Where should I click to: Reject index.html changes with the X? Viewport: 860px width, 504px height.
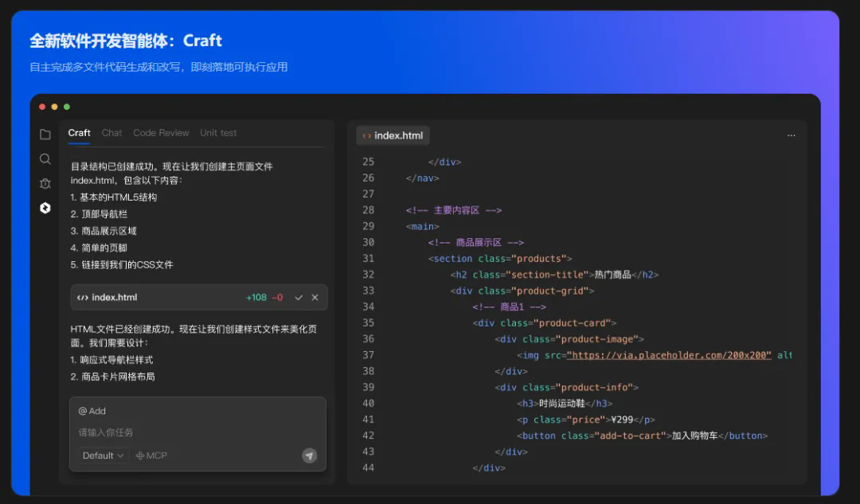coord(315,297)
